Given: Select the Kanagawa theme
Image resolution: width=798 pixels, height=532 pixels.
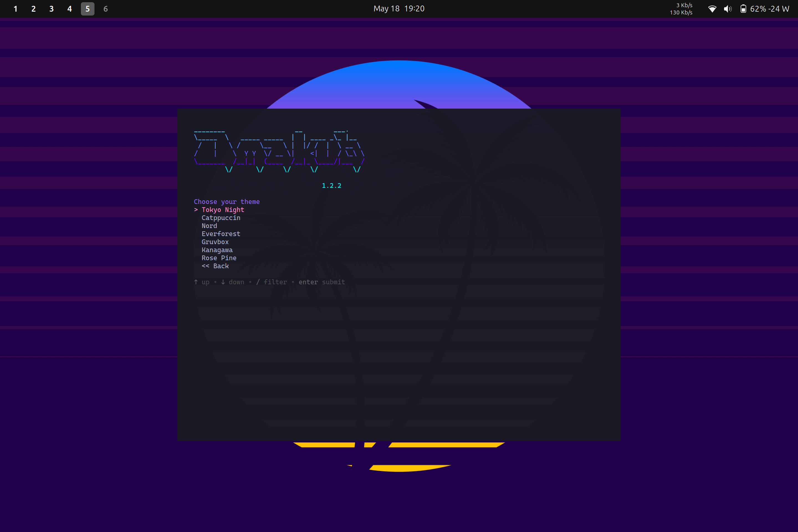Looking at the screenshot, I should point(217,250).
